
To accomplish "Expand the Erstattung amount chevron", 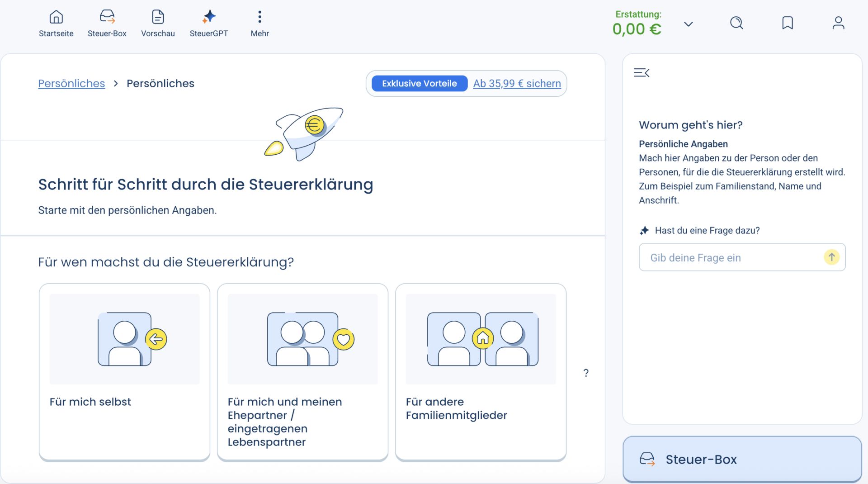I will [x=688, y=24].
